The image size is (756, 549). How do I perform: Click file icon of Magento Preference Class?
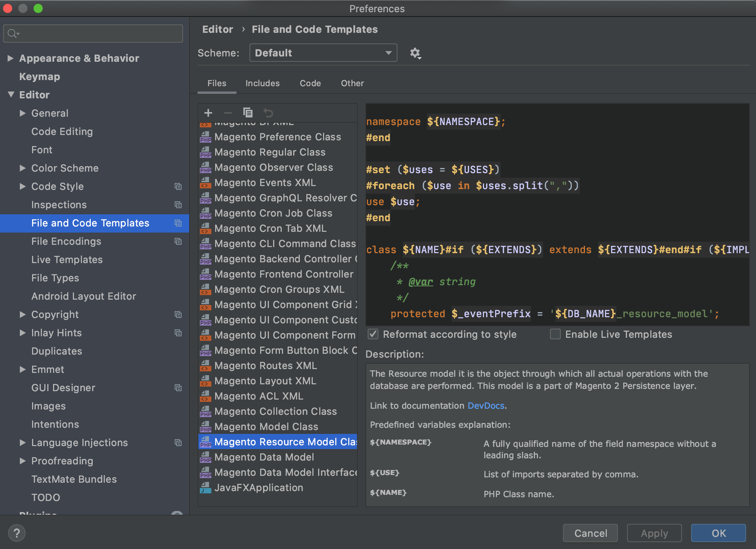[x=206, y=137]
